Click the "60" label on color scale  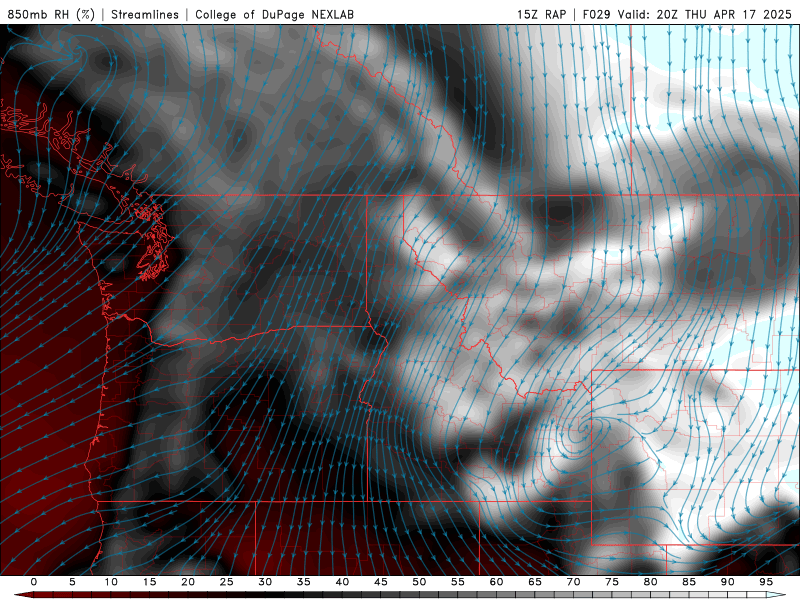click(x=496, y=582)
